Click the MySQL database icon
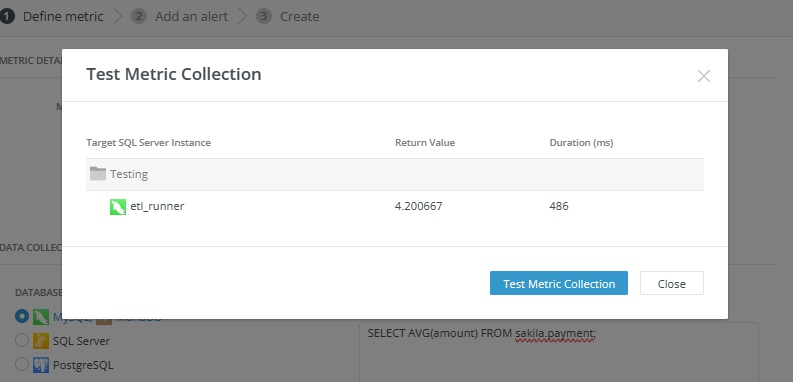 click(x=40, y=317)
